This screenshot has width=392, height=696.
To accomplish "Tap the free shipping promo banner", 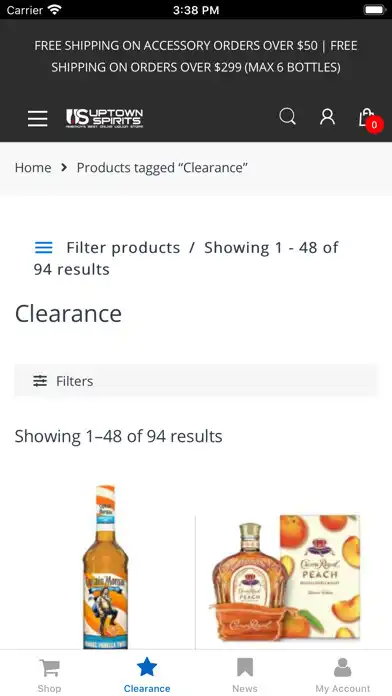I will 196,56.
